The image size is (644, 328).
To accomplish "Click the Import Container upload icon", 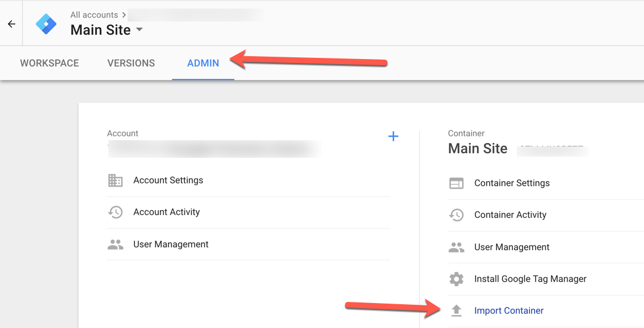I will tap(456, 311).
